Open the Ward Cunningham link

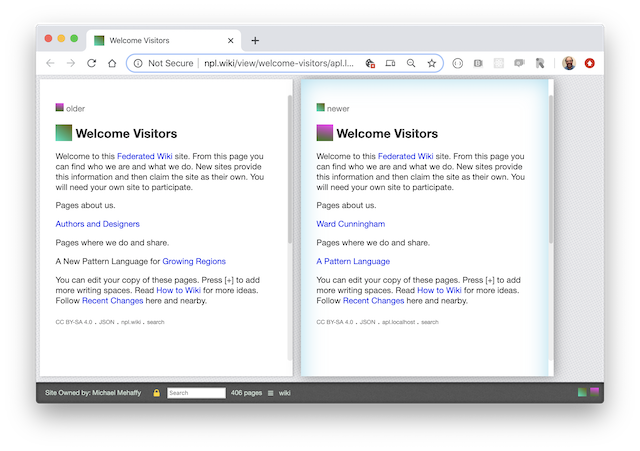click(351, 224)
